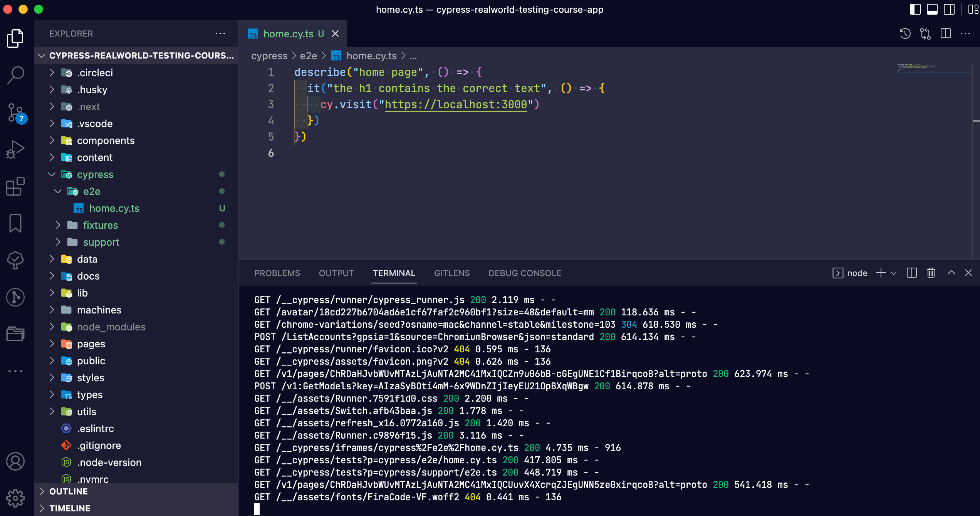Viewport: 980px width, 516px height.
Task: Toggle the primary sidebar visibility
Action: pos(915,9)
